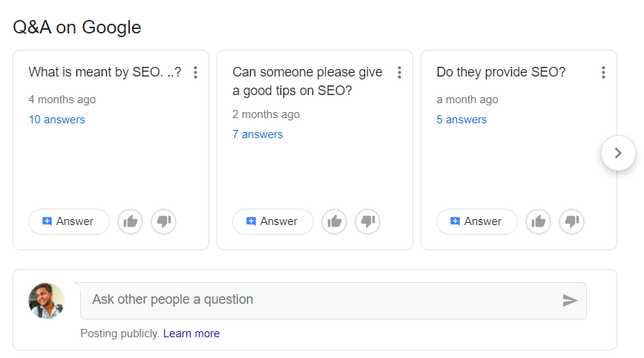644x358 pixels.
Task: Open the 'Learn more' link about posting publicly
Action: pyautogui.click(x=191, y=333)
